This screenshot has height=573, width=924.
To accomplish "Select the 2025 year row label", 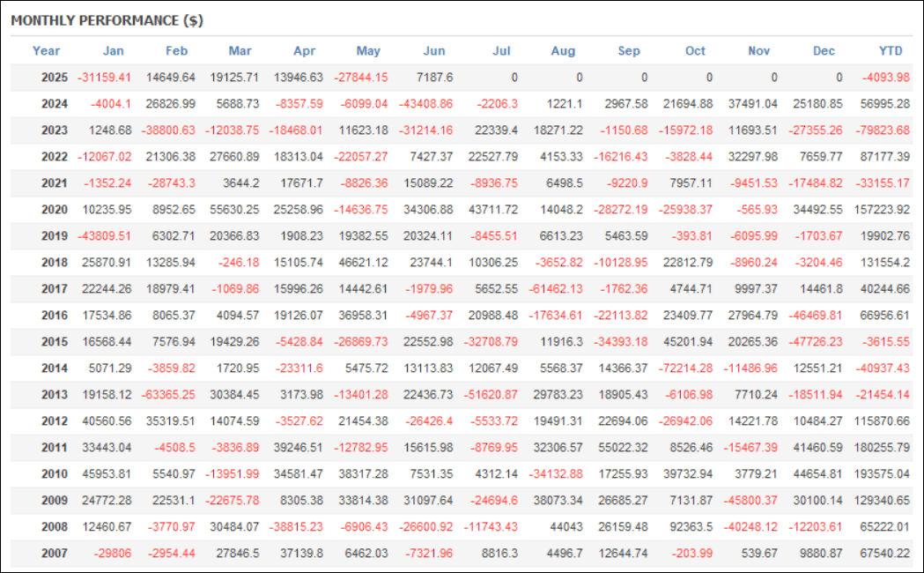I will (x=55, y=78).
